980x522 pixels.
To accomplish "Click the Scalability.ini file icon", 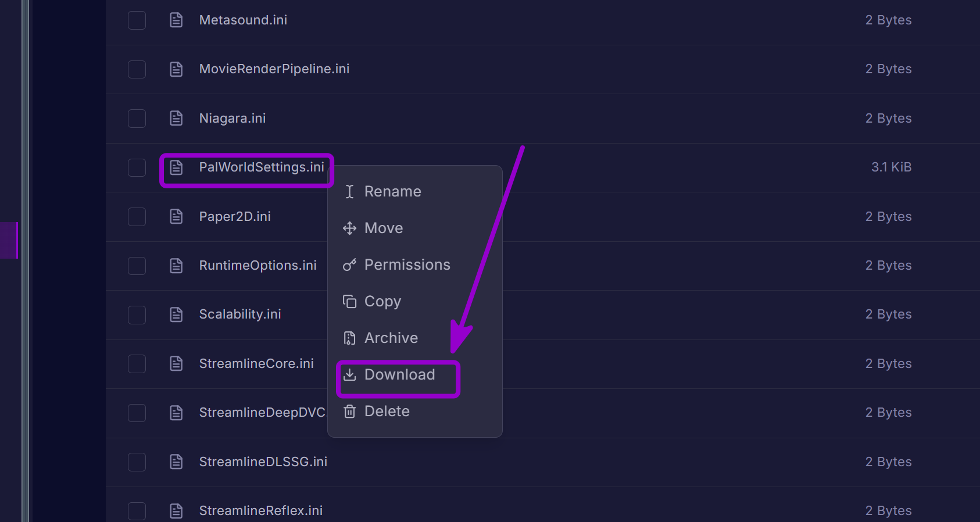I will tap(176, 314).
